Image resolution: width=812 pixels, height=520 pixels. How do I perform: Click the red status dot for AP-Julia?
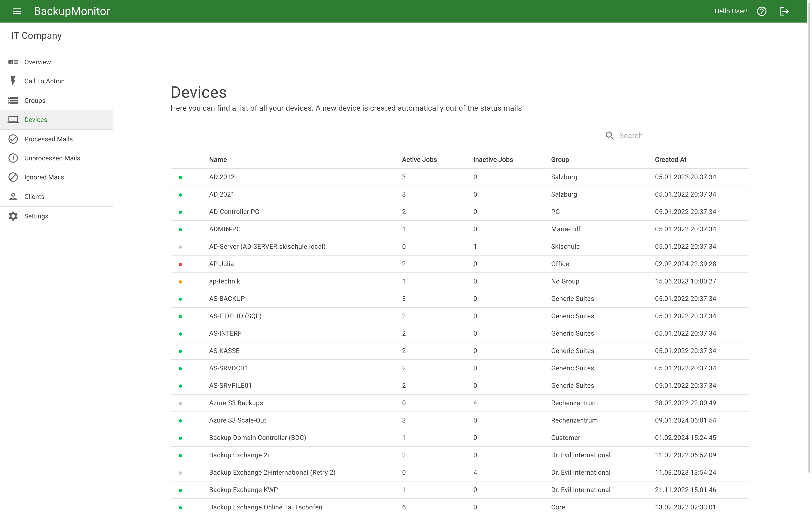click(180, 264)
